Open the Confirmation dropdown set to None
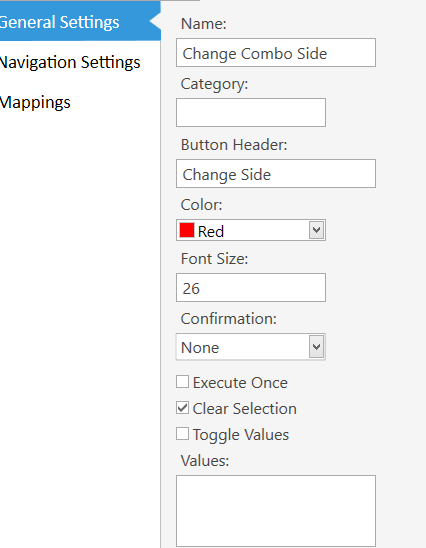 251,347
